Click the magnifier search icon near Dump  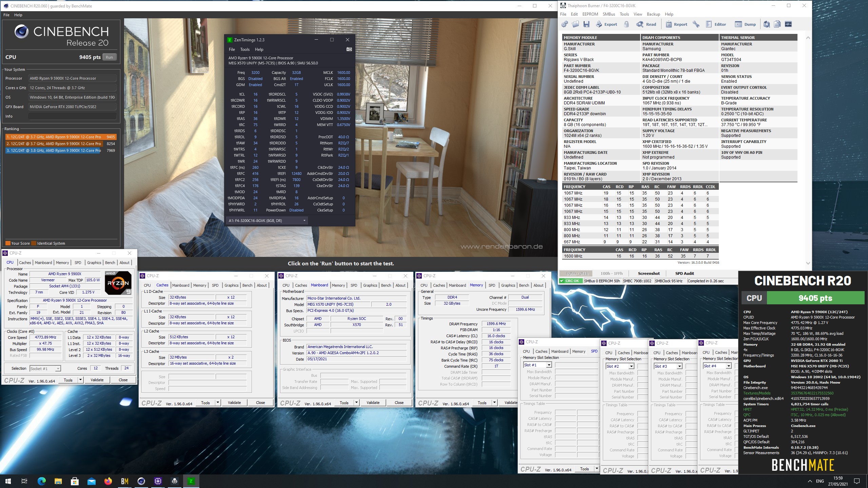(x=767, y=24)
